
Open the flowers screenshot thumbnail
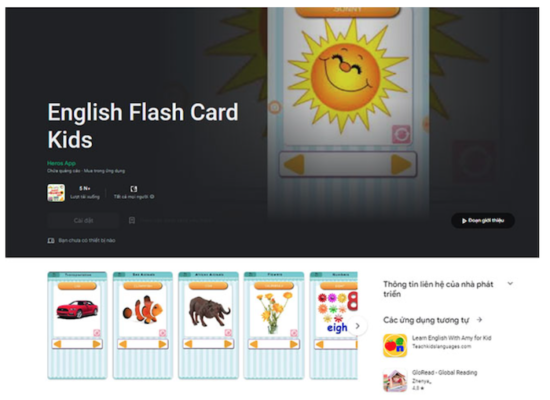point(274,325)
